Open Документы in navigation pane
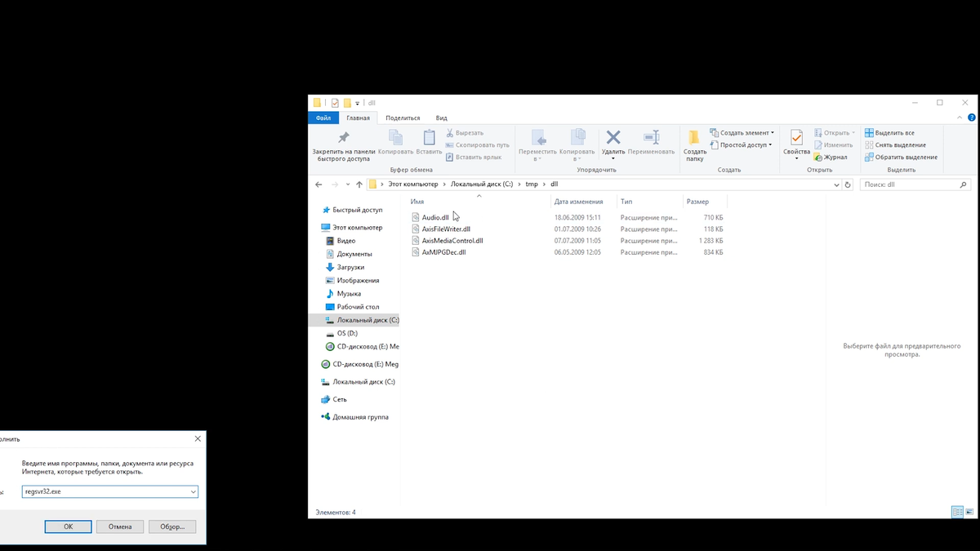 pyautogui.click(x=354, y=254)
